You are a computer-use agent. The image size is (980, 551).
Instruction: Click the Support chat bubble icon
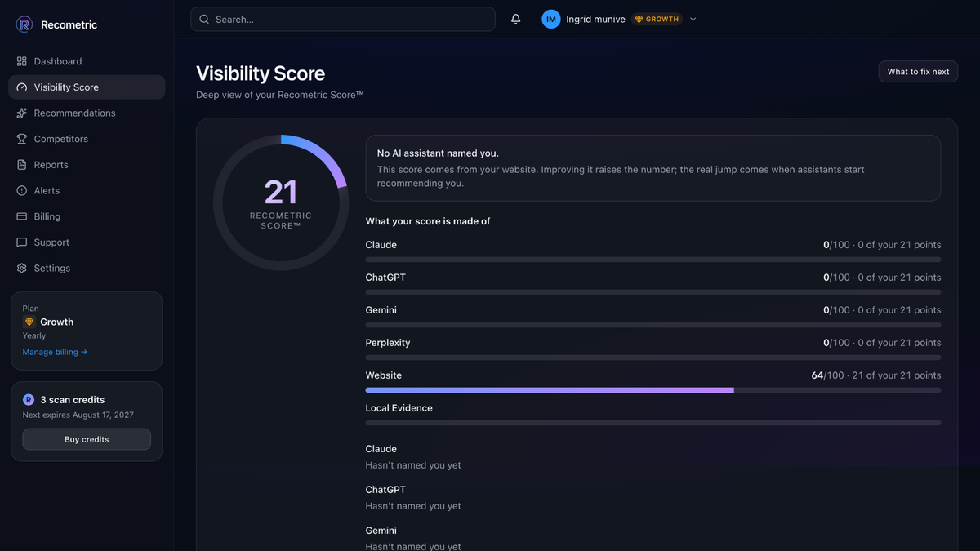coord(22,242)
